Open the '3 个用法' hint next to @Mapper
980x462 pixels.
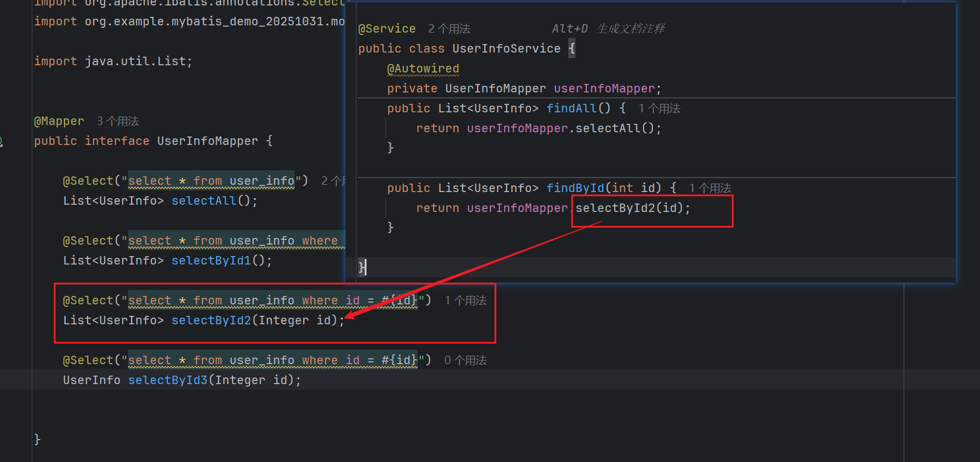tap(118, 121)
